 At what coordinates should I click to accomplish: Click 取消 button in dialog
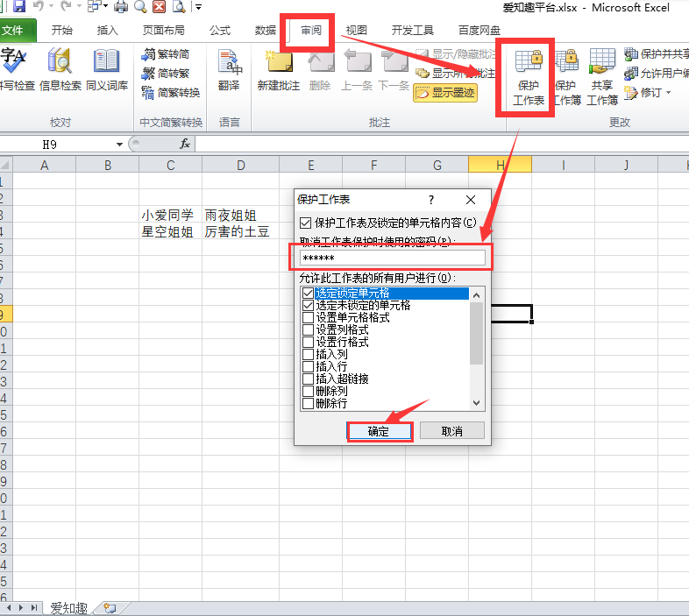coord(452,431)
